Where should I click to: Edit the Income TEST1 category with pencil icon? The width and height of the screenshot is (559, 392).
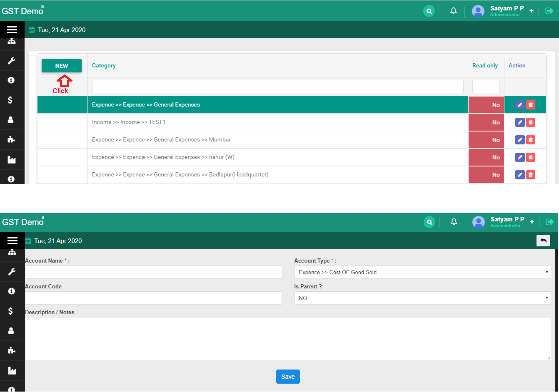coord(519,122)
